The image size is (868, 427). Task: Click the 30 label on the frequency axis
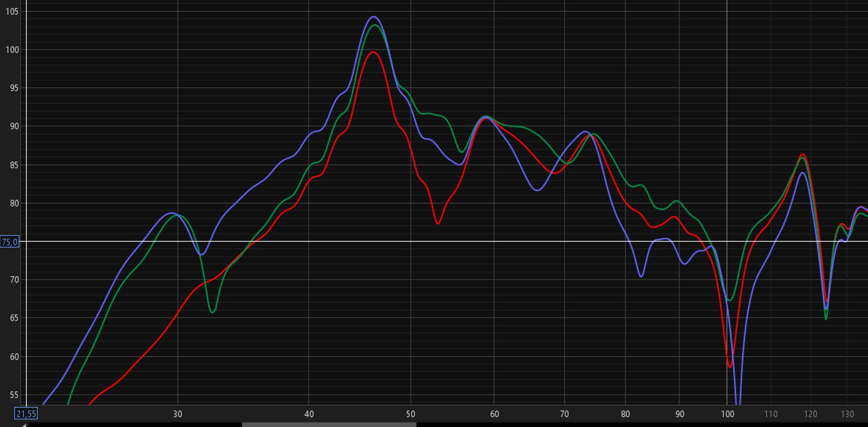click(x=177, y=414)
